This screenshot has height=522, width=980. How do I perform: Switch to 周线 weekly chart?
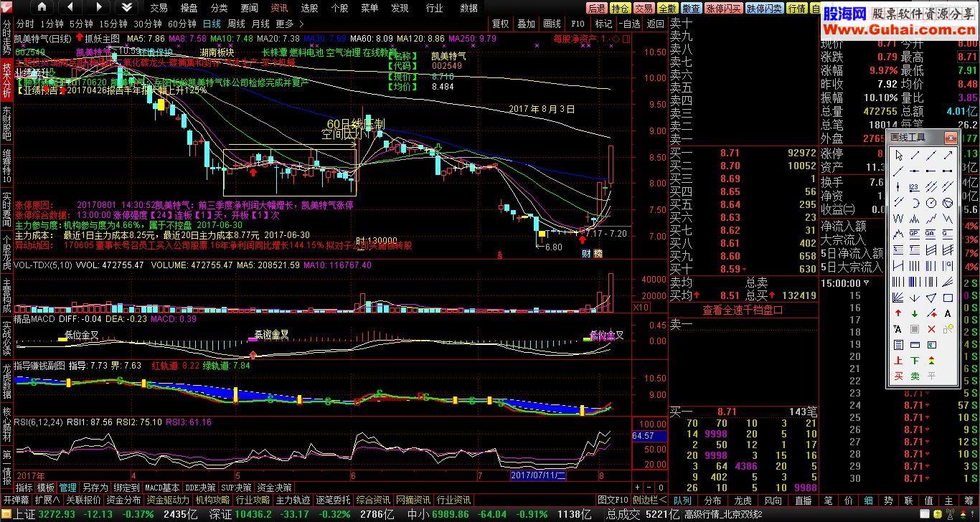(236, 24)
